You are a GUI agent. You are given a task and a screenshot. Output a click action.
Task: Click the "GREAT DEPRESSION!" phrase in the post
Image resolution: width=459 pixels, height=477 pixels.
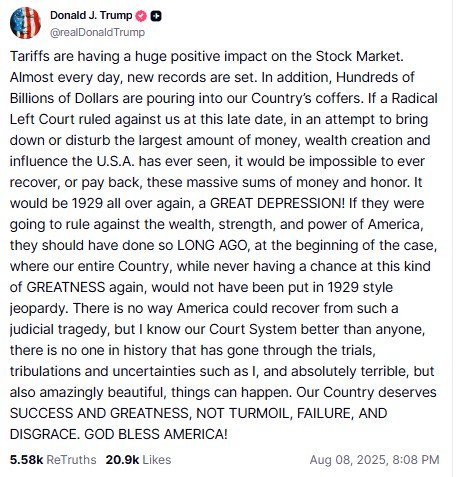(x=277, y=203)
